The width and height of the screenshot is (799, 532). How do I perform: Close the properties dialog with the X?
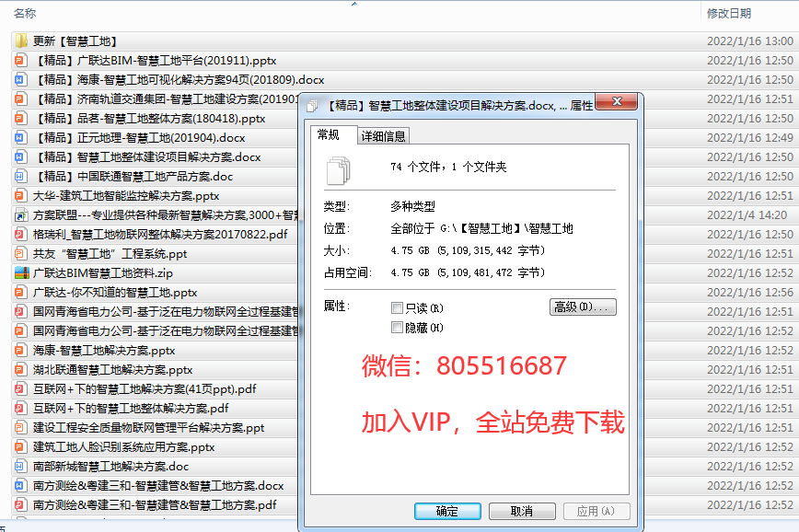click(617, 101)
